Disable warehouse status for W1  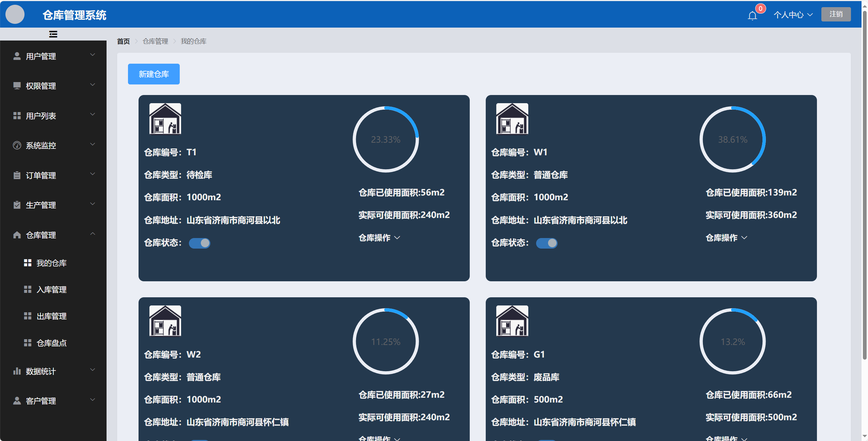[547, 243]
